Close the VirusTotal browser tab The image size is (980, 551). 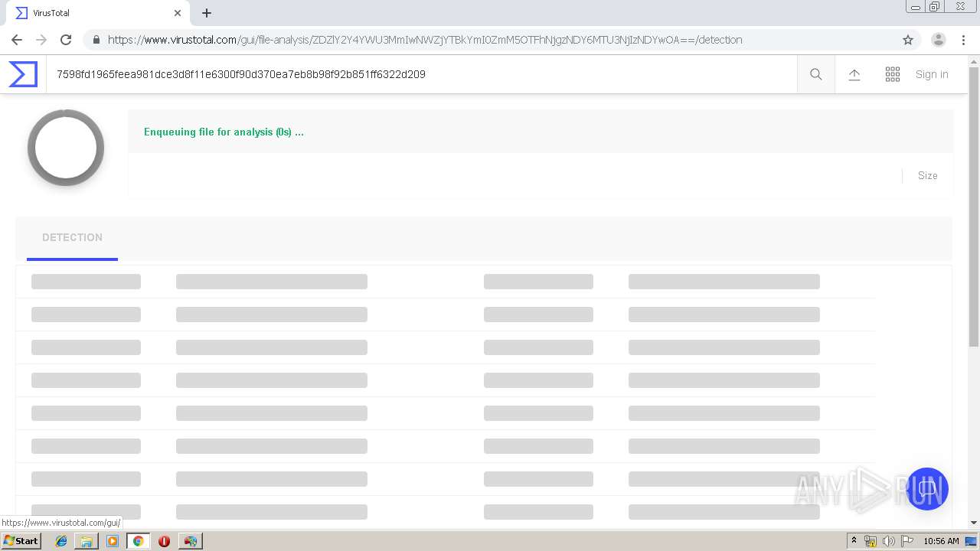pyautogui.click(x=178, y=13)
